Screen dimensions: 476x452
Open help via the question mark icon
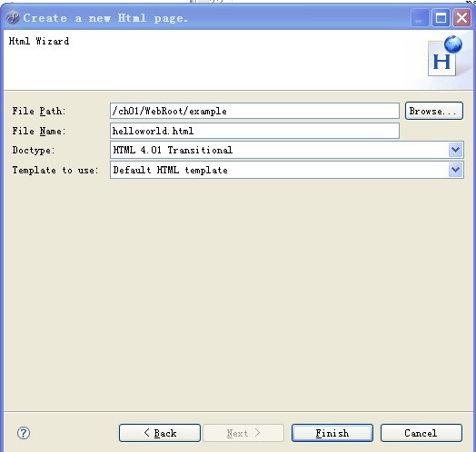coord(24,433)
